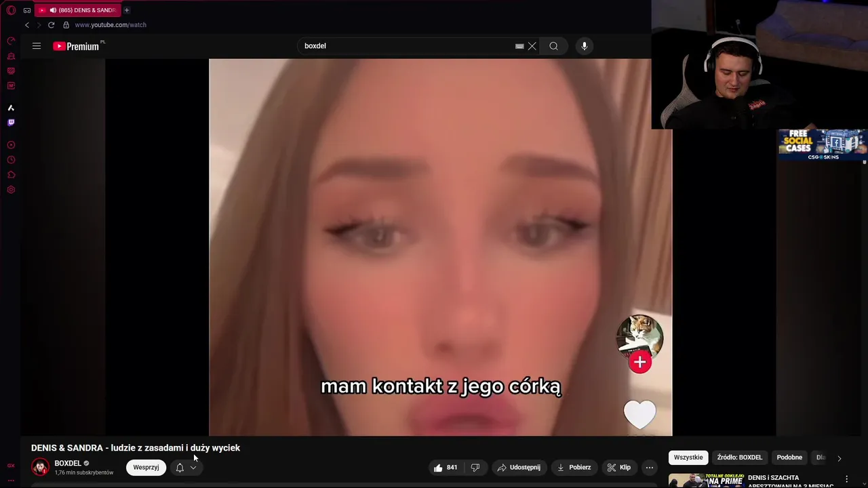
Task: Open Twitch in the sidebar
Action: [x=11, y=123]
